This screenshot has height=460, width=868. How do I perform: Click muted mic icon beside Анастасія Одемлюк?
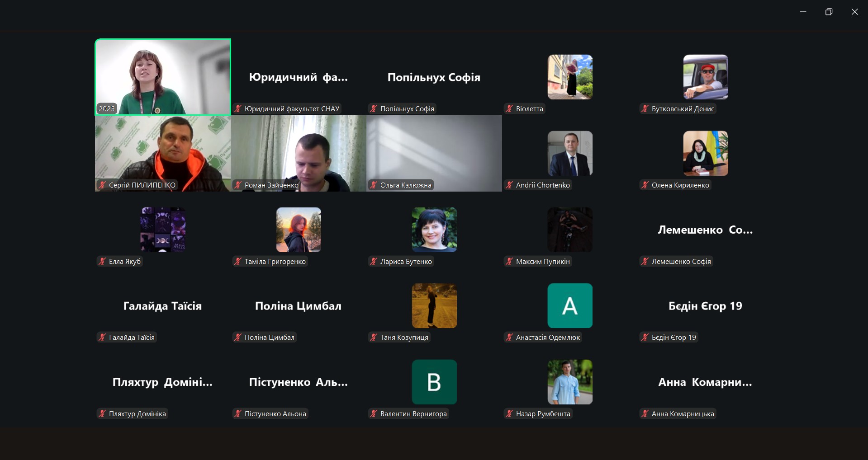(509, 338)
